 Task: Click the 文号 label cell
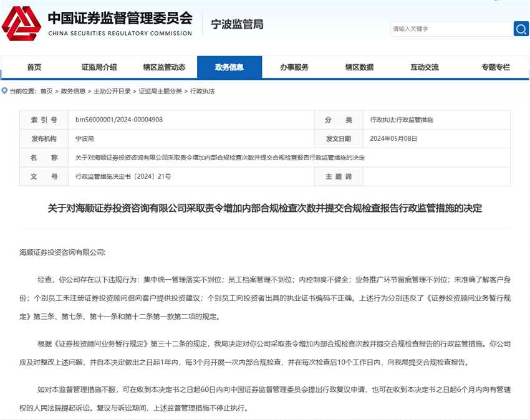pyautogui.click(x=44, y=176)
